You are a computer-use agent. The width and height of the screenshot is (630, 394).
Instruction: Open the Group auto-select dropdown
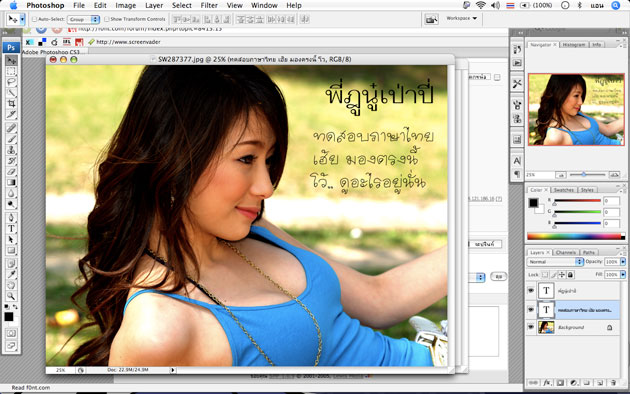pos(83,19)
